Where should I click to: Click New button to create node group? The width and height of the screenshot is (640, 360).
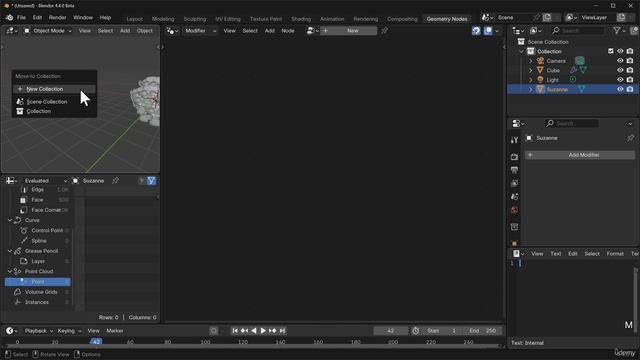(349, 31)
